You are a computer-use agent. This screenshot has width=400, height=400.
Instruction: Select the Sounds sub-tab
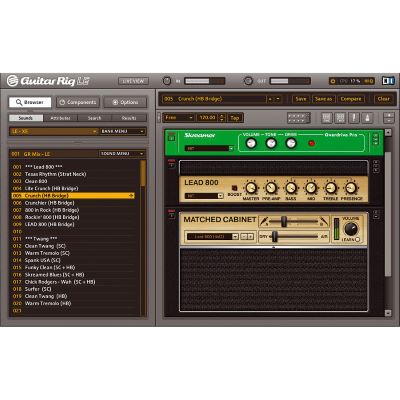(x=26, y=118)
